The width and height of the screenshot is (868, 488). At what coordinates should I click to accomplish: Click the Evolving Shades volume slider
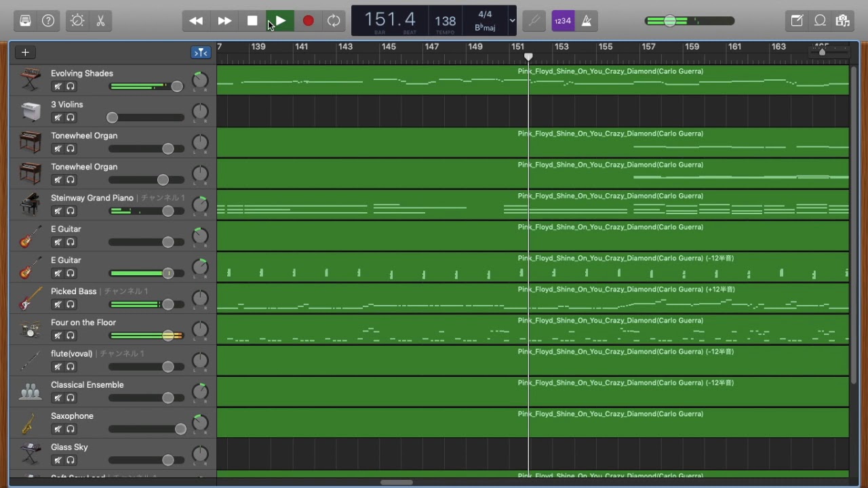pos(146,87)
